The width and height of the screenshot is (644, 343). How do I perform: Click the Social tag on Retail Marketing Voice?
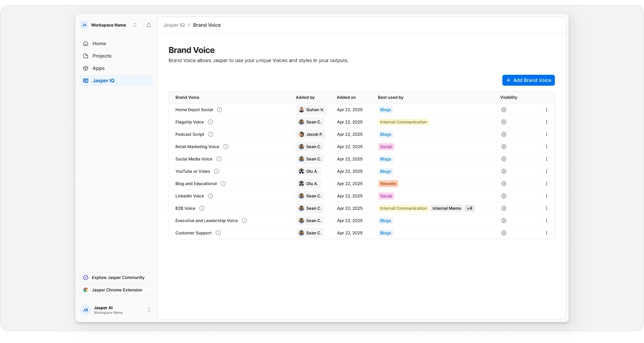[386, 147]
